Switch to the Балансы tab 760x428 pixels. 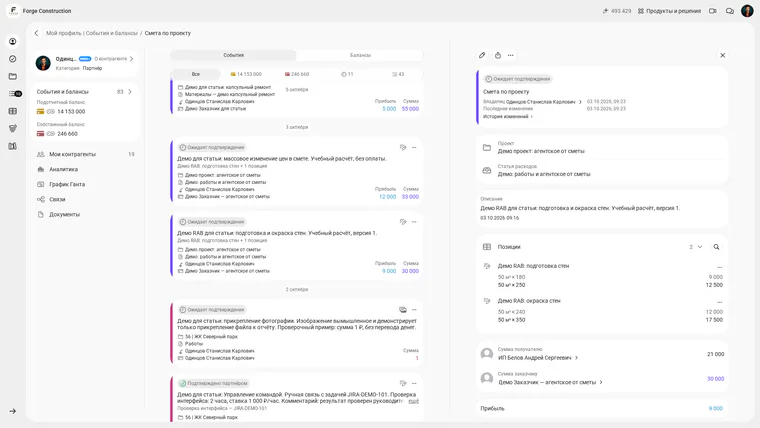click(360, 55)
